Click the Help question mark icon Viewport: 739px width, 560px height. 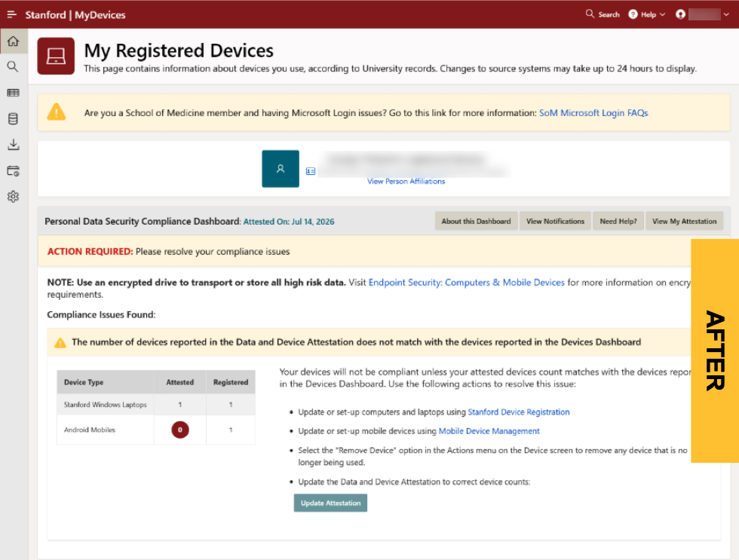633,14
